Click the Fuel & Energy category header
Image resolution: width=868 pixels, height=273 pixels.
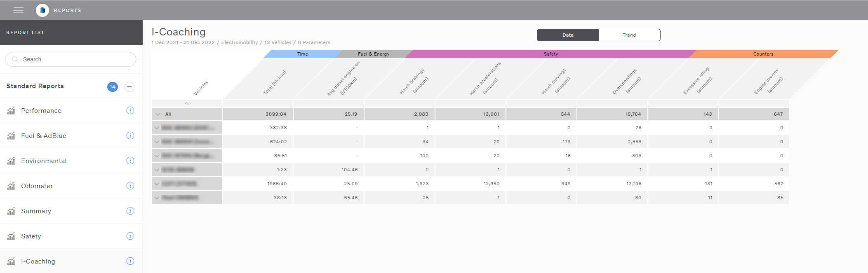374,54
